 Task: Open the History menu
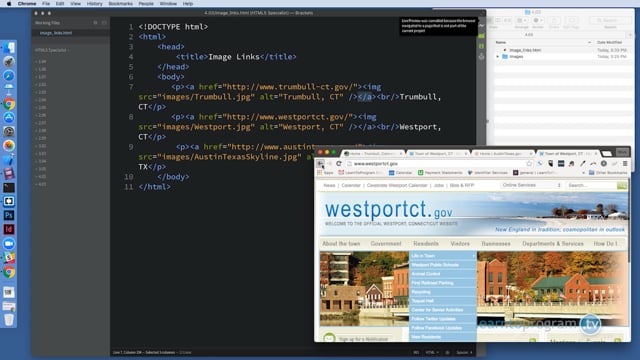click(x=94, y=4)
